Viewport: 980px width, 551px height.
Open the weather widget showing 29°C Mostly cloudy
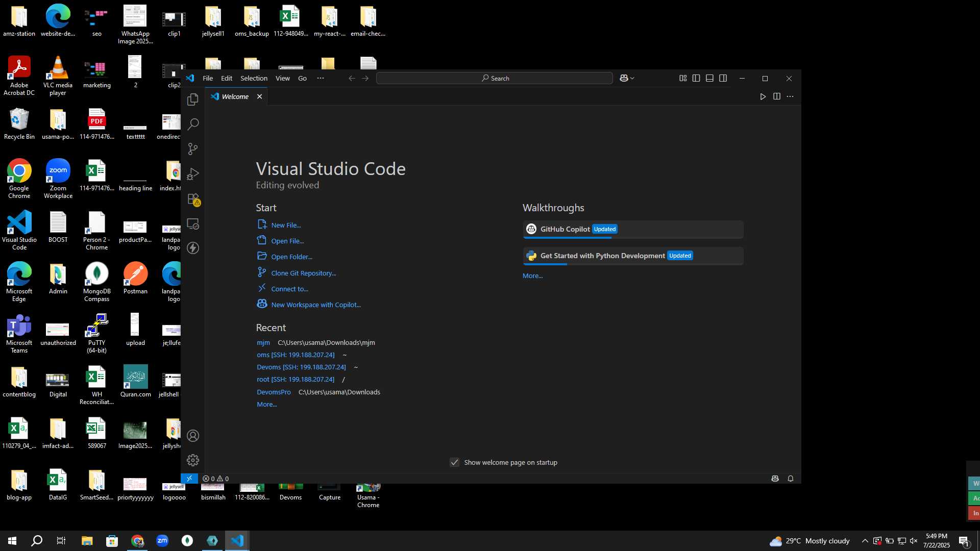(x=810, y=541)
